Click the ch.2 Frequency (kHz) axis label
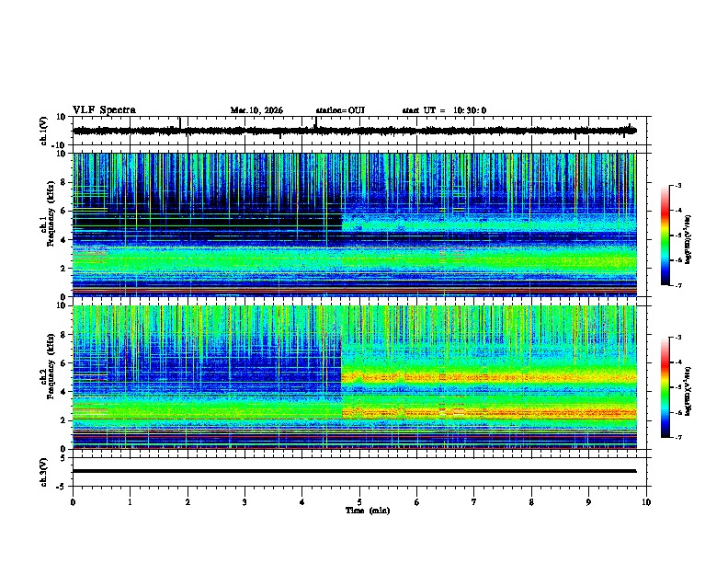Screen dimensions: 728x563 tap(51, 365)
